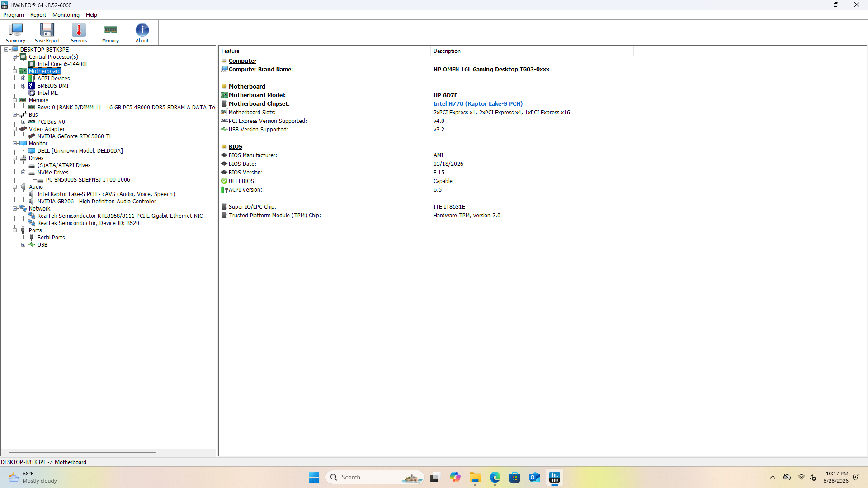This screenshot has height=488, width=868.
Task: Open the weather widget Mostly cloudy
Action: tap(33, 477)
